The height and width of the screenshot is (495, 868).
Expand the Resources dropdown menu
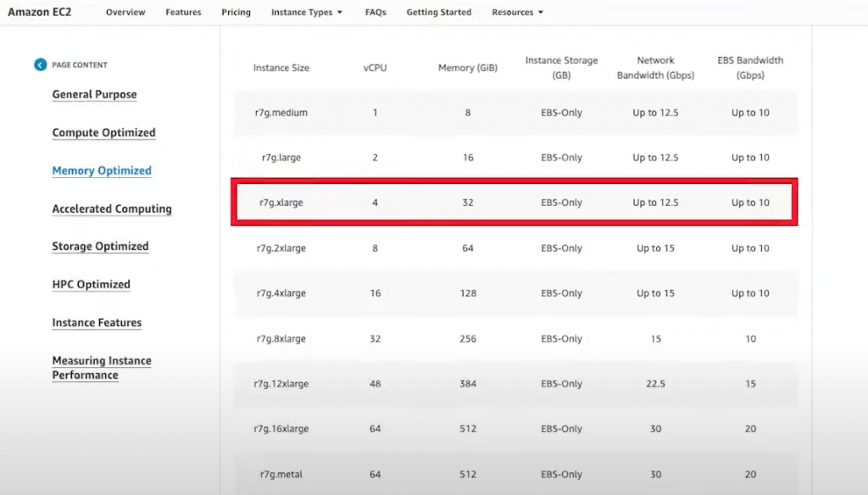click(517, 13)
